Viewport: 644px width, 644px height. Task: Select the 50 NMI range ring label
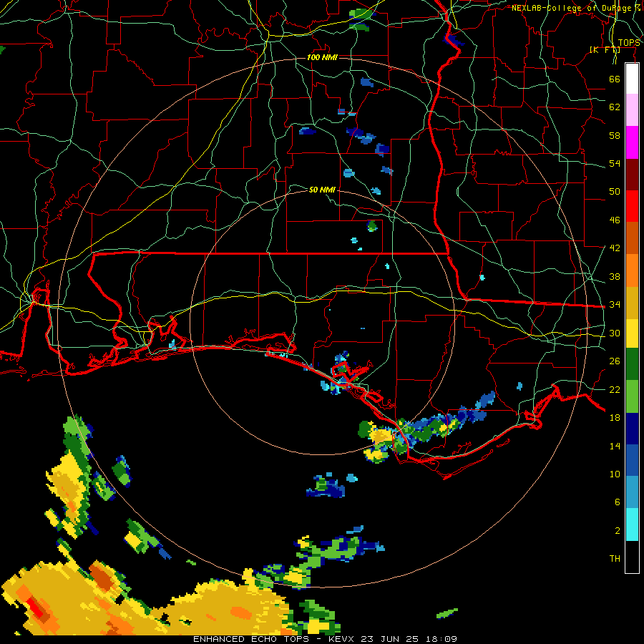tap(322, 190)
